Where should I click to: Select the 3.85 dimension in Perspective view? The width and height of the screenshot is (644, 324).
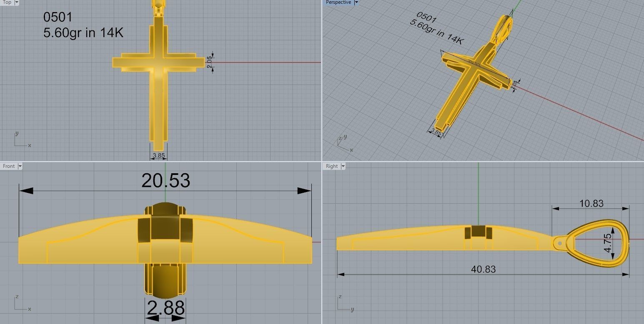pos(436,132)
